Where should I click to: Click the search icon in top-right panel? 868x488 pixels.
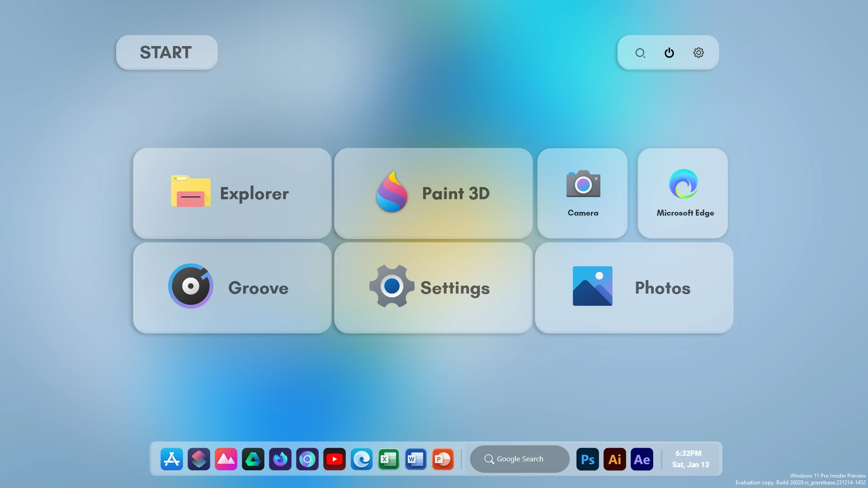640,53
